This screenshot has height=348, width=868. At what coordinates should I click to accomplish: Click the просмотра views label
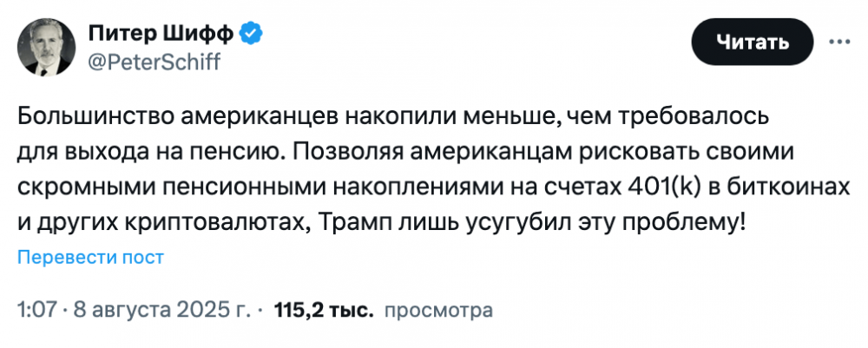[x=437, y=309]
